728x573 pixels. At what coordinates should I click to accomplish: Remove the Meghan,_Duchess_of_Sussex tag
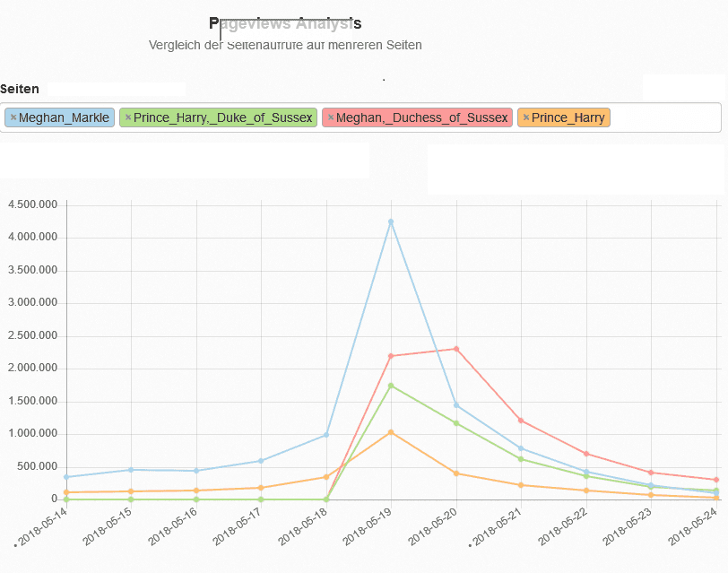(331, 117)
